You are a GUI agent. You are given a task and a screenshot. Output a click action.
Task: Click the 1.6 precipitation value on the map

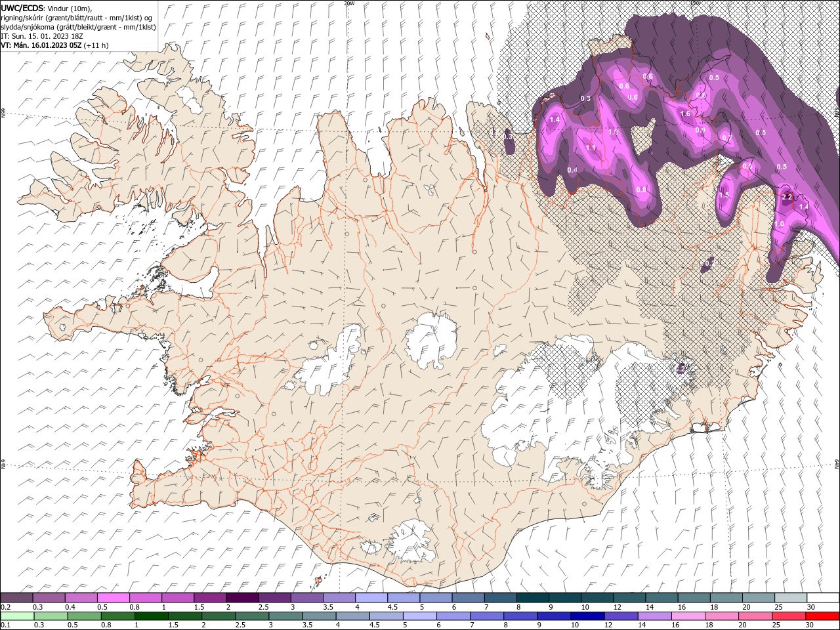coord(685,114)
